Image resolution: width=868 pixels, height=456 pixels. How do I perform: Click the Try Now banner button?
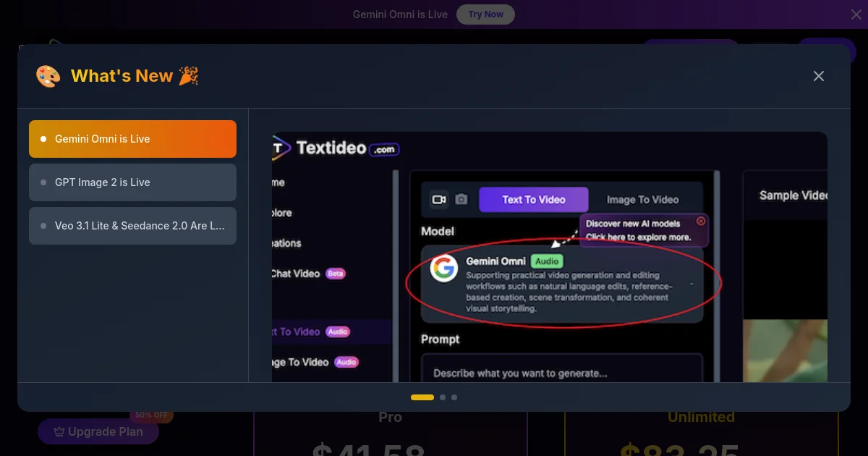485,14
